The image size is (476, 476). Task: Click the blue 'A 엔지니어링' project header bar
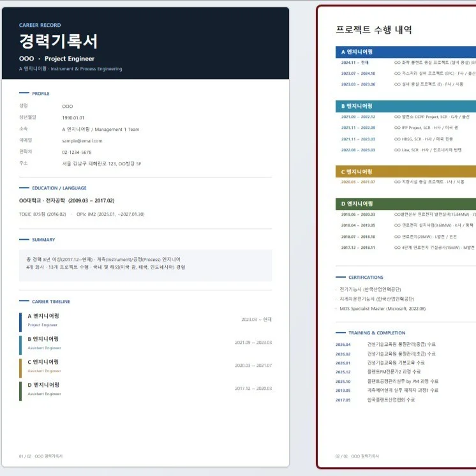[x=406, y=52]
